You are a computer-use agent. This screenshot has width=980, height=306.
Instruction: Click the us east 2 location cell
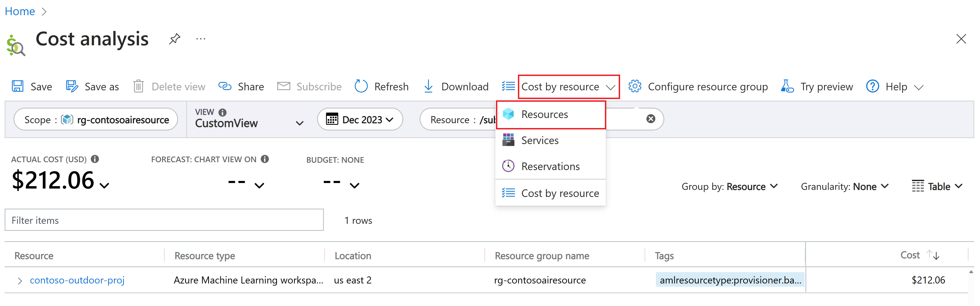(x=352, y=280)
